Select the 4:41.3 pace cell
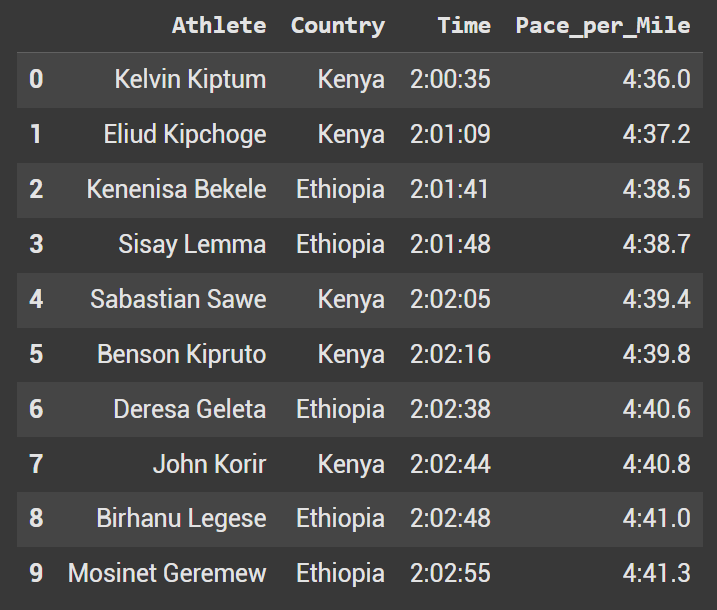 [x=656, y=573]
